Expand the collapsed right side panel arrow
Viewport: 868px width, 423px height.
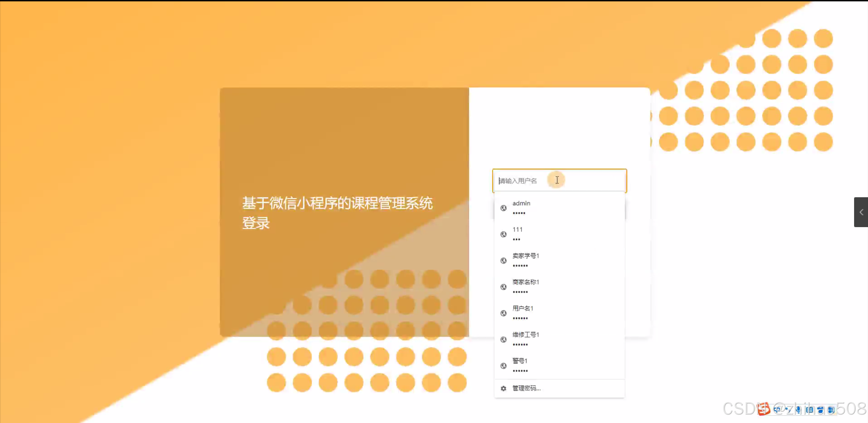[x=861, y=212]
